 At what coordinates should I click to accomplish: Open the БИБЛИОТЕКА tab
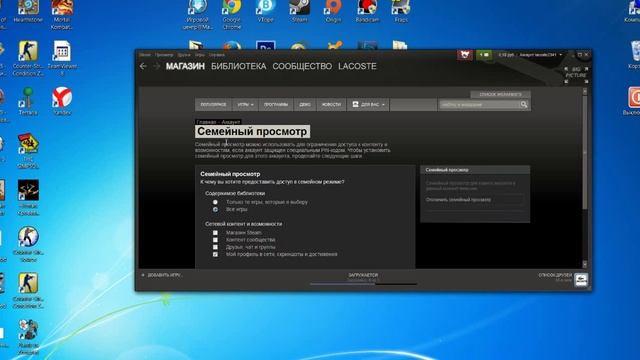238,66
